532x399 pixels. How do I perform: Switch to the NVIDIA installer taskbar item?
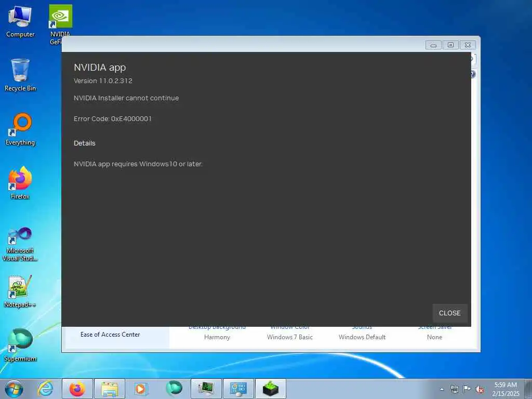[x=270, y=389]
